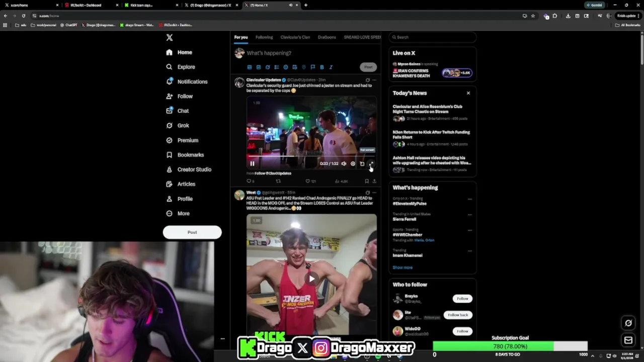The width and height of the screenshot is (644, 362).
Task: Click the large Post button in sidebar
Action: coord(192,232)
